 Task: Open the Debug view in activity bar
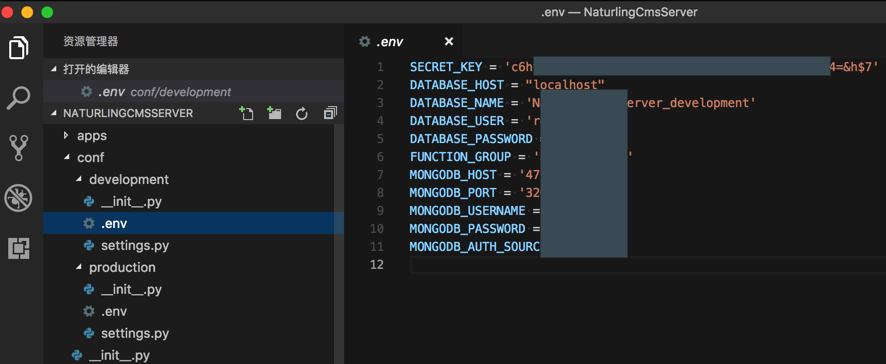click(19, 198)
